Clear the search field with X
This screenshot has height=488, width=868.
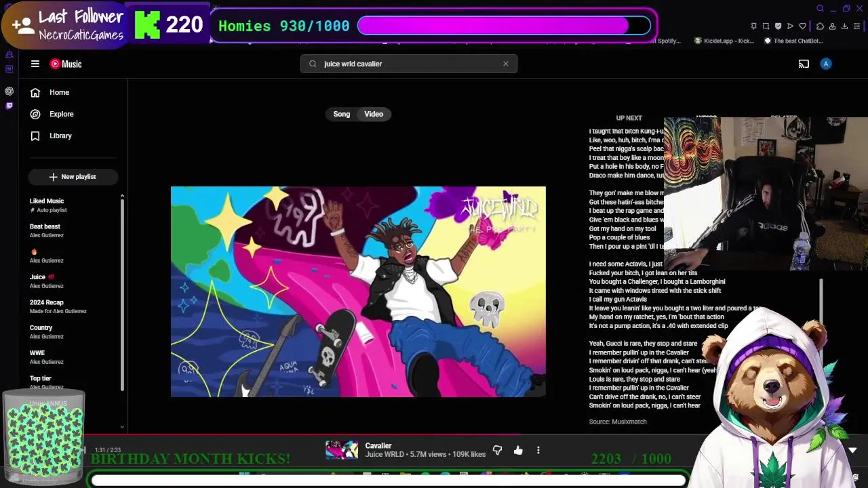[x=506, y=64]
